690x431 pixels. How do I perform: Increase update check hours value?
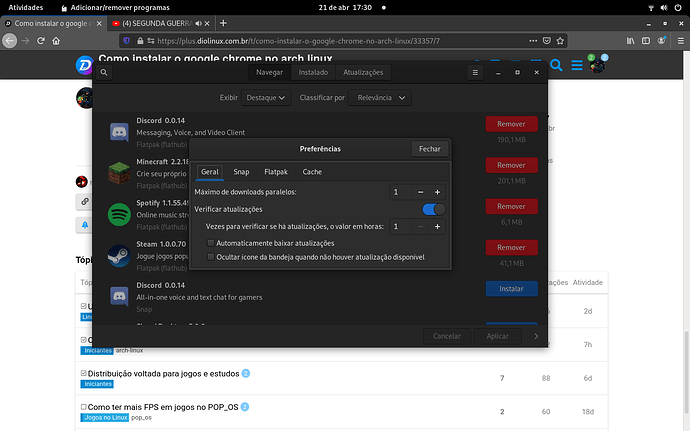(437, 226)
